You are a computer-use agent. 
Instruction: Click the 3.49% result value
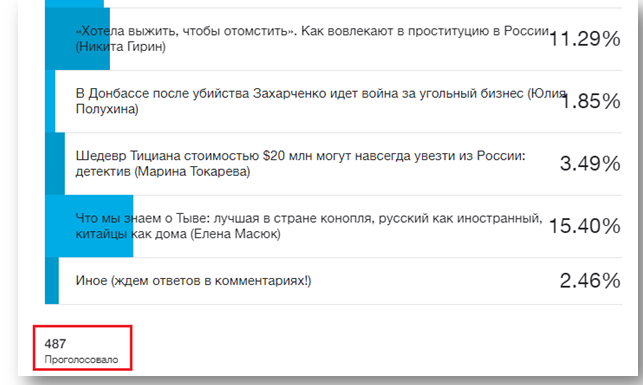click(590, 164)
